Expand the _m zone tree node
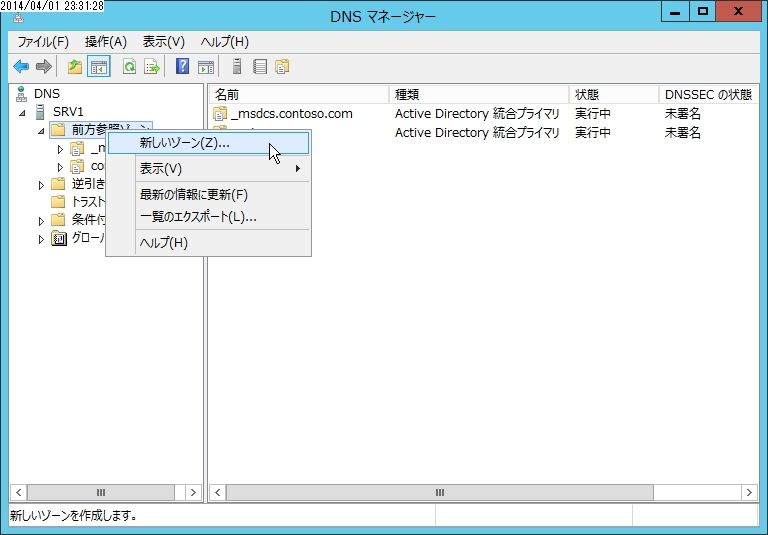Viewport: 768px width, 535px height. click(60, 149)
